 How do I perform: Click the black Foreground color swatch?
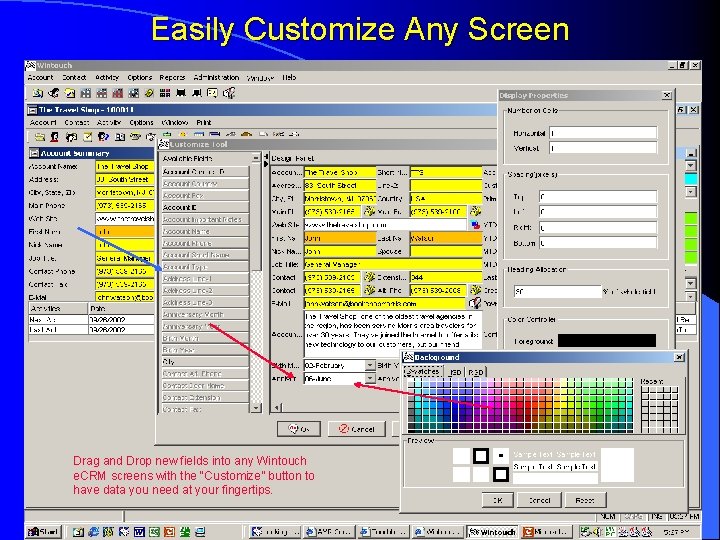point(607,340)
